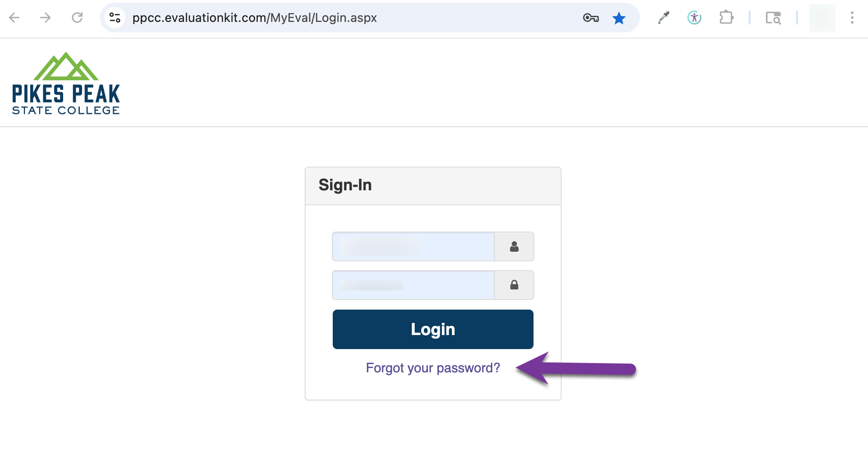Viewport: 868px width, 471px height.
Task: Click the browser back arrow
Action: tap(14, 18)
